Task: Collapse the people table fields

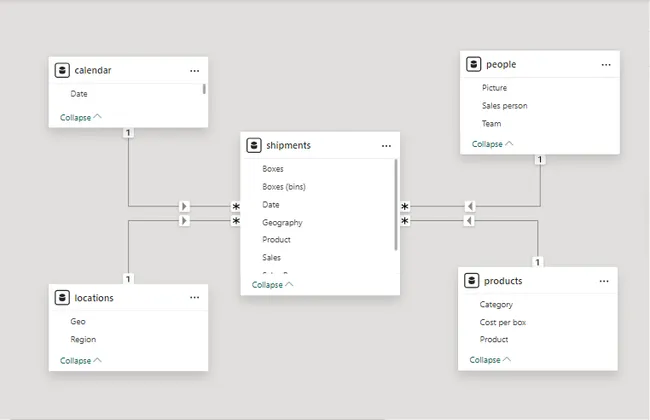Action: (x=493, y=144)
